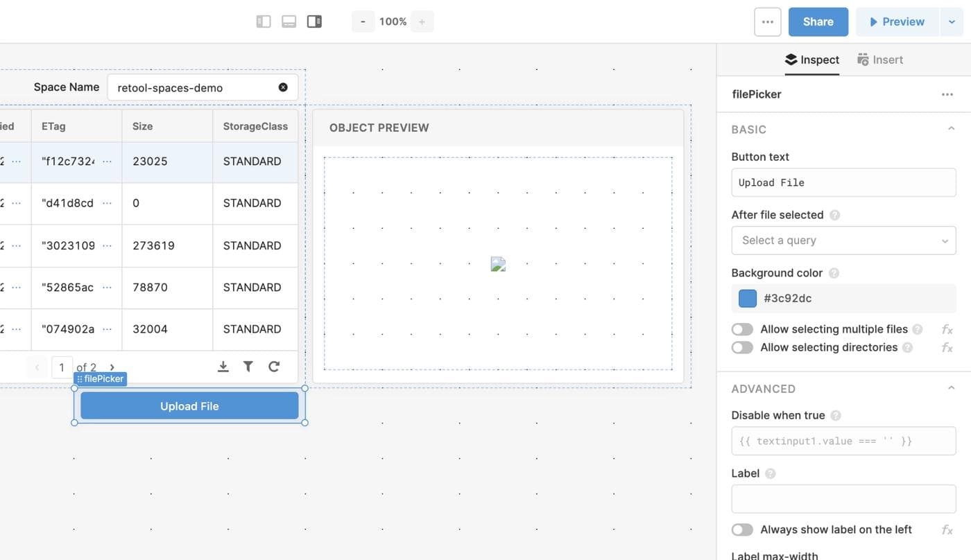The height and width of the screenshot is (560, 971).
Task: Toggle the bottom panel layout icon
Action: point(289,21)
